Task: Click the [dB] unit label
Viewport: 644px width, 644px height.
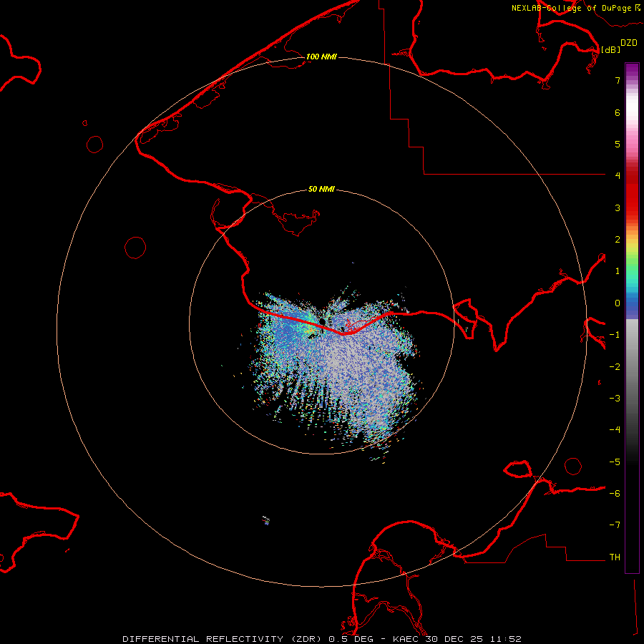Action: point(610,49)
